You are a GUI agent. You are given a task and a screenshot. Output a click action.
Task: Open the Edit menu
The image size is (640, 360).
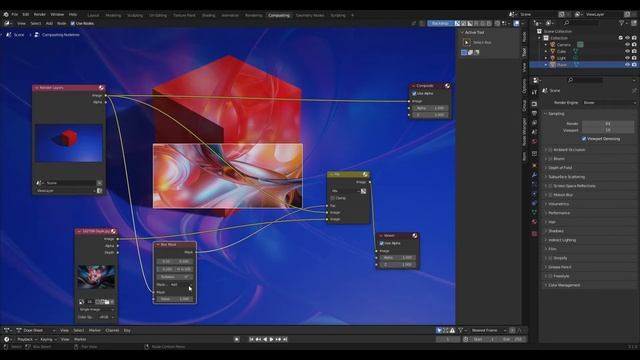tap(26, 14)
